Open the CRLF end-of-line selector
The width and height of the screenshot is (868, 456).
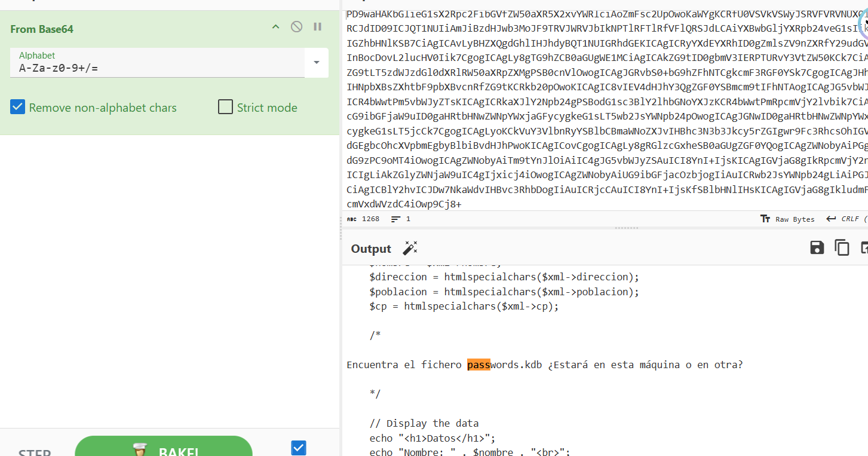click(x=846, y=219)
